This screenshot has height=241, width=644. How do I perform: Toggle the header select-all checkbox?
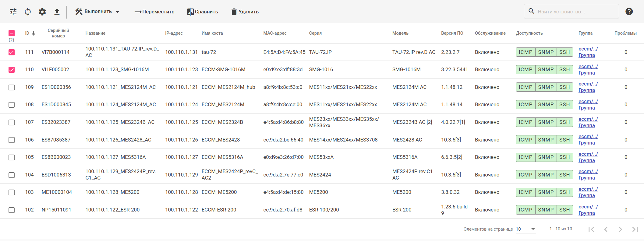point(12,33)
